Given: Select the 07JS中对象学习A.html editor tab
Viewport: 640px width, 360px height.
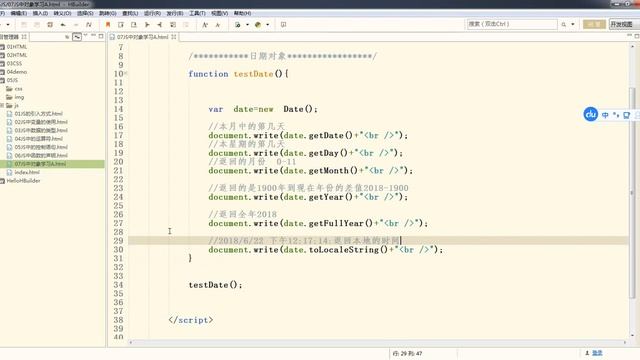Looking at the screenshot, I should (x=142, y=37).
